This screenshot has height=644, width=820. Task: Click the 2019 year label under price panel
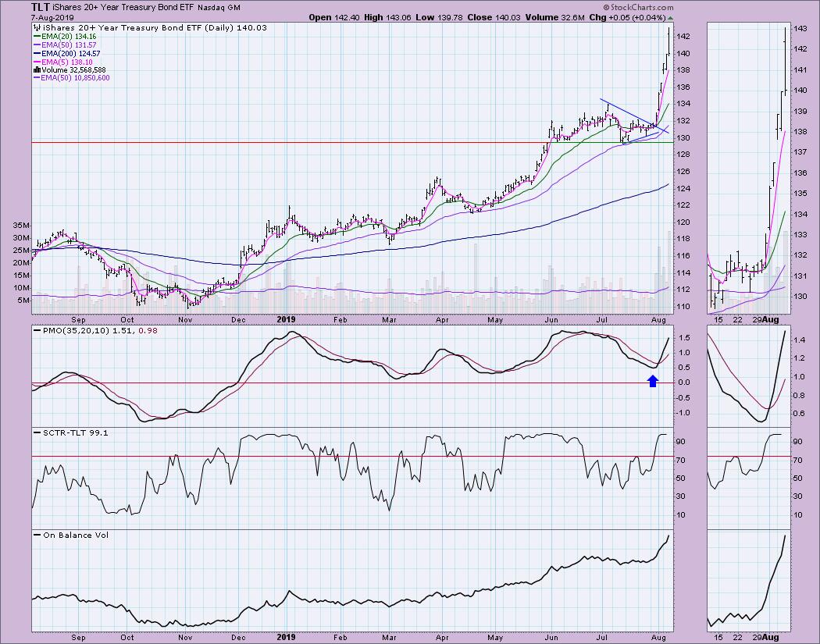pyautogui.click(x=286, y=319)
